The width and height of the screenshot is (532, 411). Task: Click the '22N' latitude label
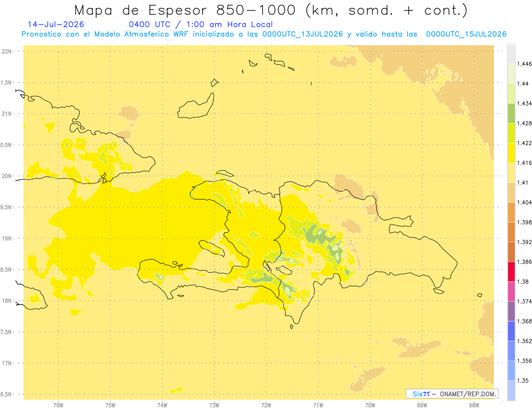click(x=7, y=51)
